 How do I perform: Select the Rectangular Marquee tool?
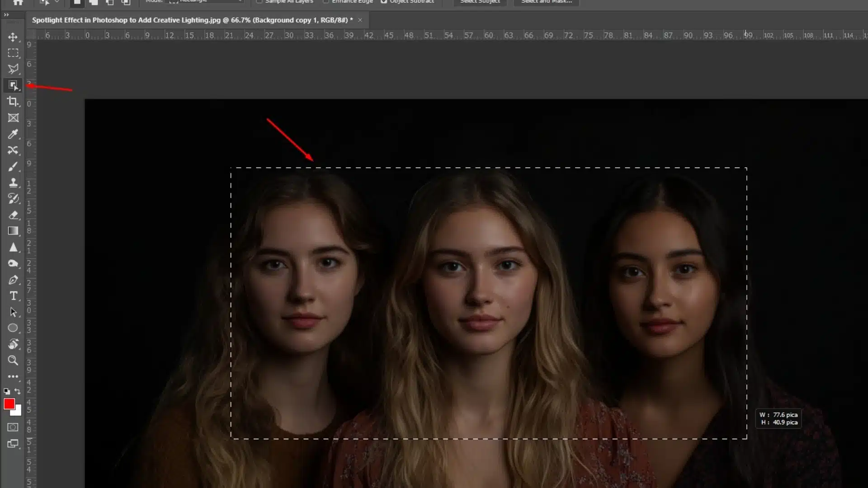click(13, 53)
